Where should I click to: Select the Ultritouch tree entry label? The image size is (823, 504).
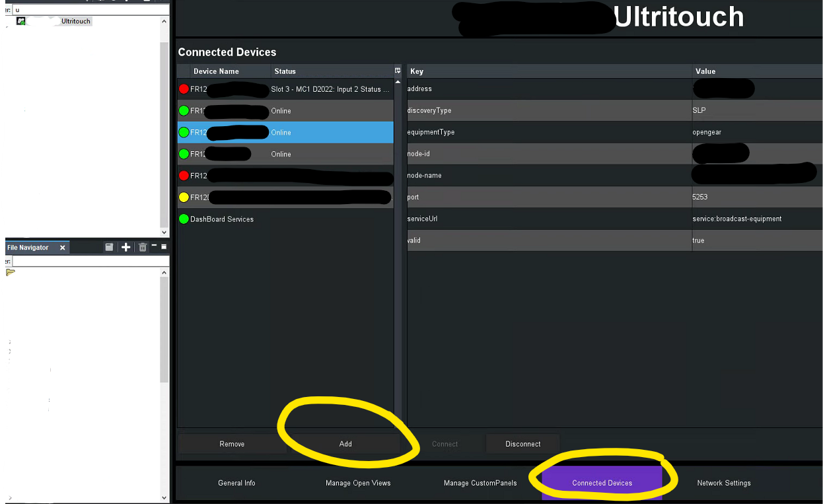(x=76, y=21)
